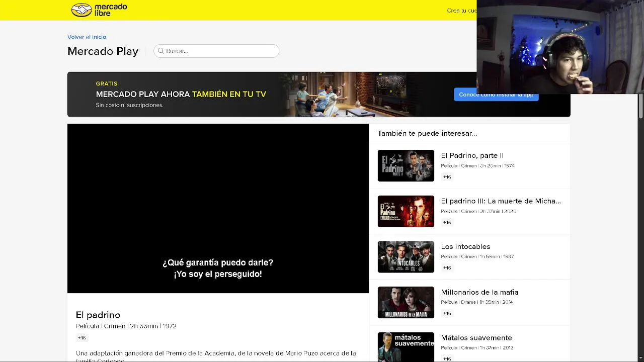
Task: Select the Mátalos suavemente title
Action: (476, 337)
